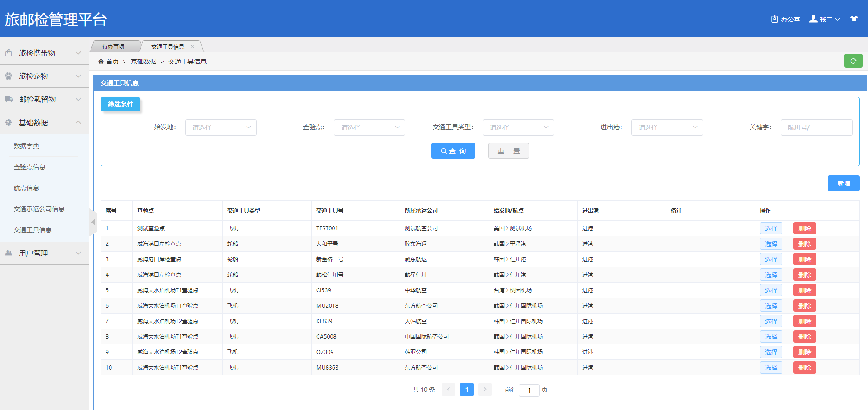
Task: Click the home icon in breadcrumb
Action: pos(101,61)
